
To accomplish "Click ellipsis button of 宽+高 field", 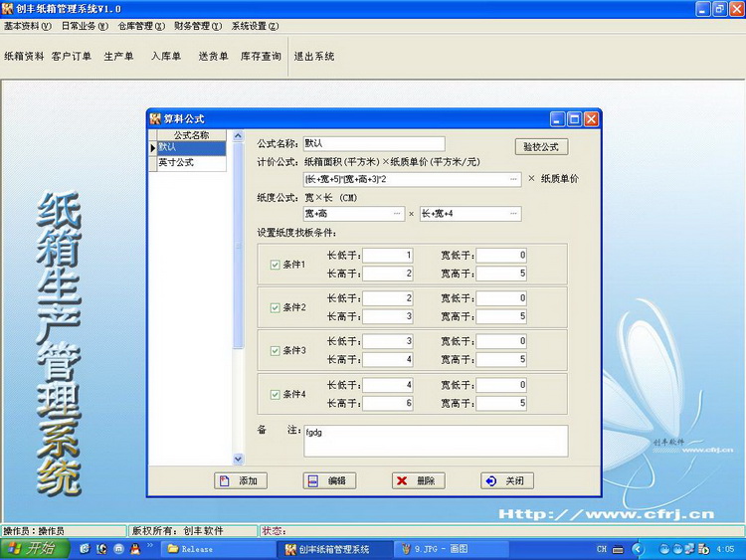I will click(398, 214).
